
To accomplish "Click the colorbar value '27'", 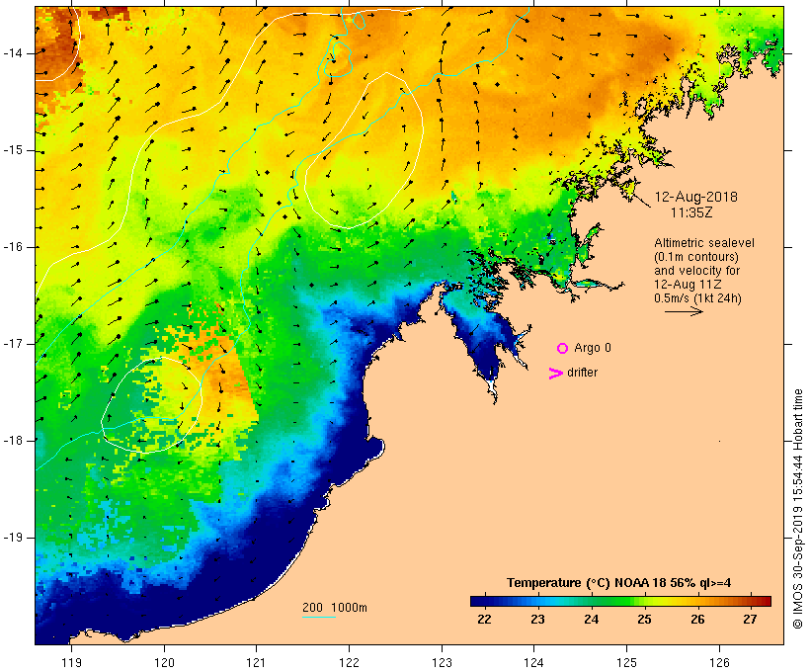I will (750, 619).
